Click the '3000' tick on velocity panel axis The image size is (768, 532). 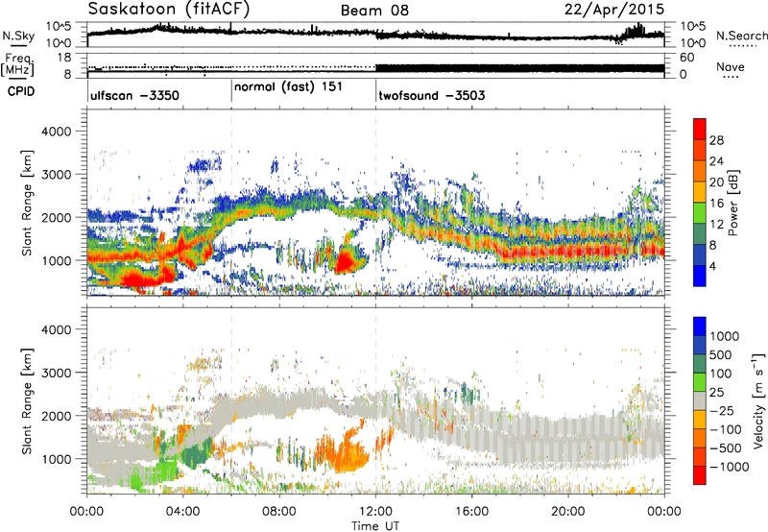point(56,373)
